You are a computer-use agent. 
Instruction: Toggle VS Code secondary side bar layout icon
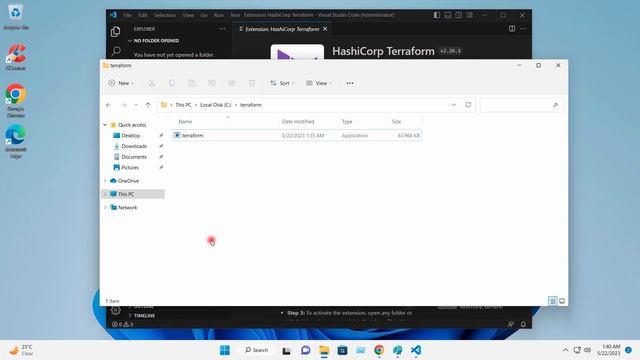click(459, 15)
